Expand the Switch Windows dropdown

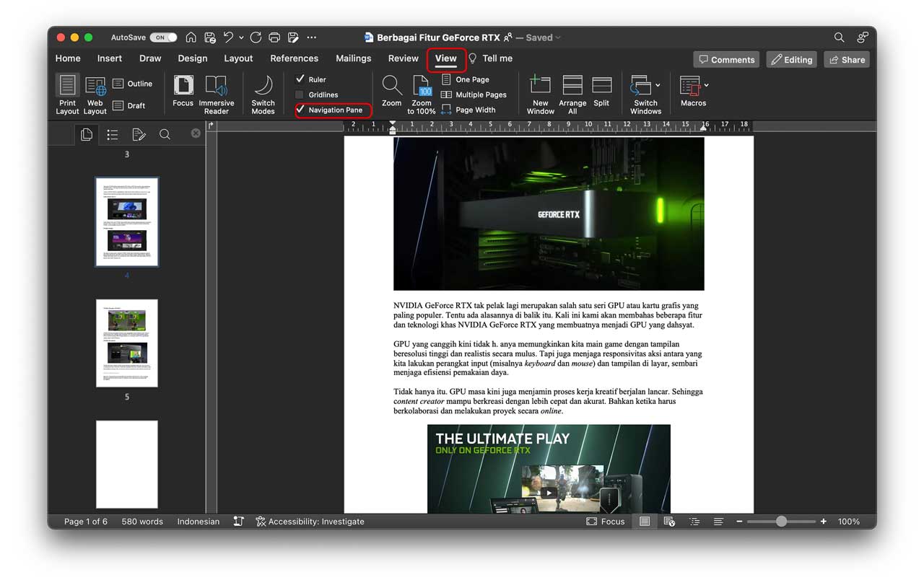tap(658, 85)
